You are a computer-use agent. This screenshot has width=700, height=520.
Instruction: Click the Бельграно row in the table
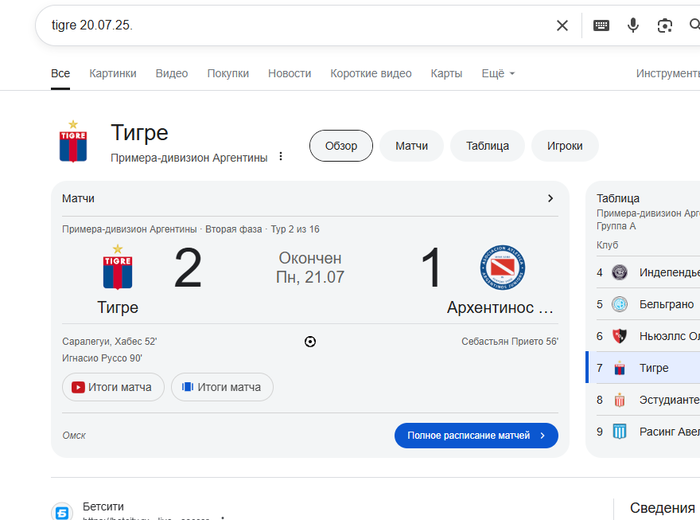coord(648,304)
